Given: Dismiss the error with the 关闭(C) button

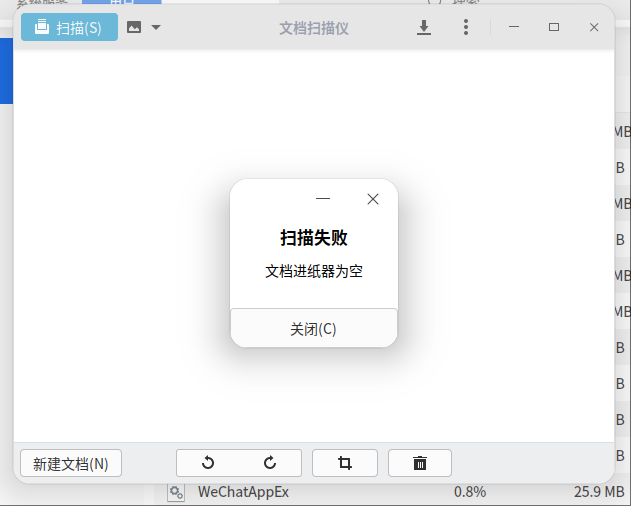Looking at the screenshot, I should pos(313,328).
